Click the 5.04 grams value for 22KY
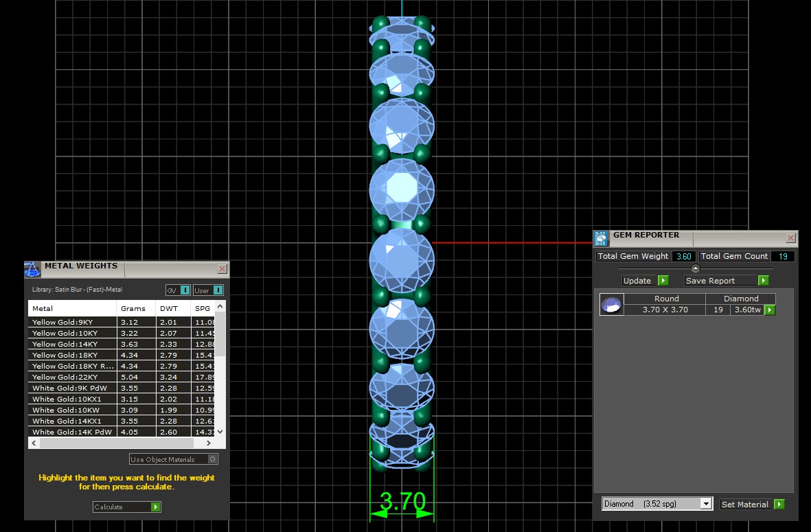This screenshot has height=532, width=811. click(129, 377)
